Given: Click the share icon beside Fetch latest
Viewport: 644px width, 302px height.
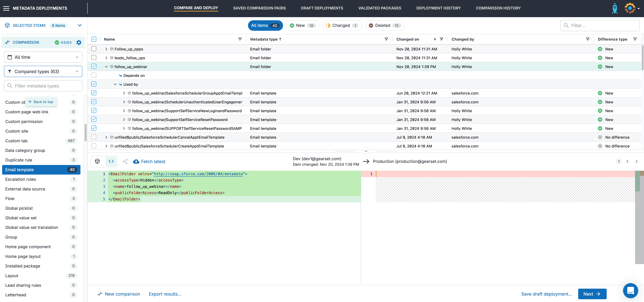Looking at the screenshot, I should pyautogui.click(x=125, y=162).
